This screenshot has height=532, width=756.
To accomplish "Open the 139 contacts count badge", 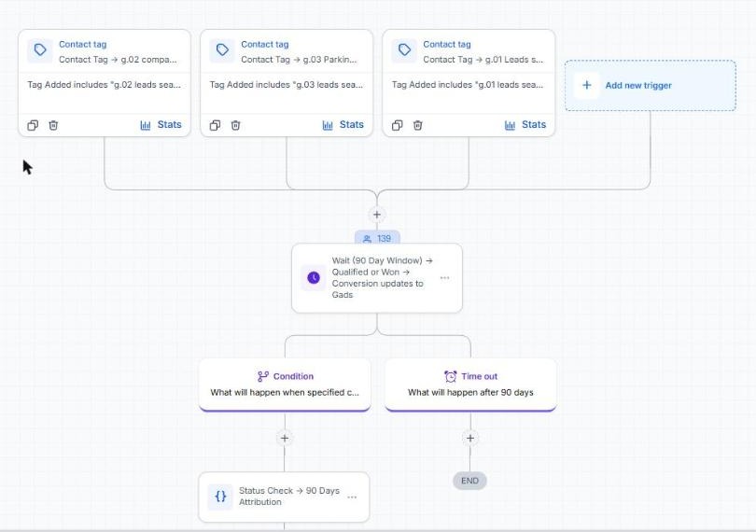I will click(377, 238).
